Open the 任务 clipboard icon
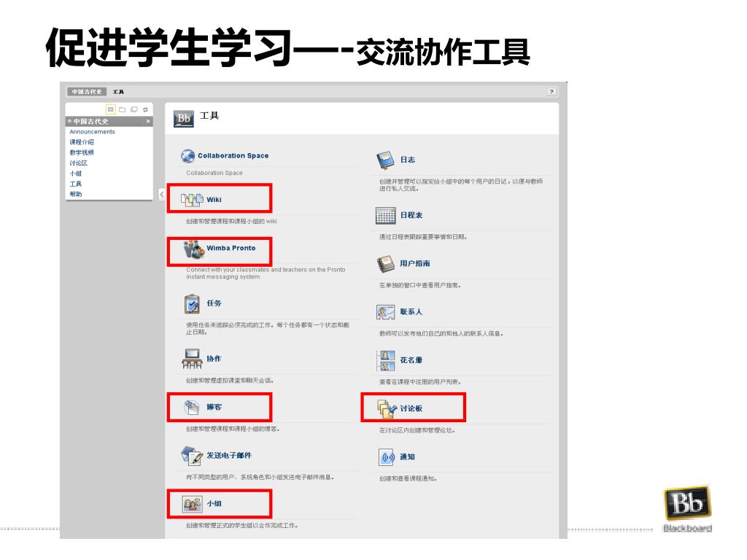Viewport: 747px width, 560px height. click(192, 304)
